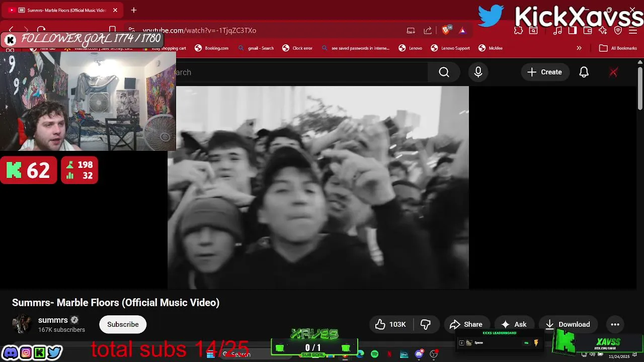The image size is (644, 362).
Task: Open the Brave Wallet icon
Action: [x=588, y=31]
